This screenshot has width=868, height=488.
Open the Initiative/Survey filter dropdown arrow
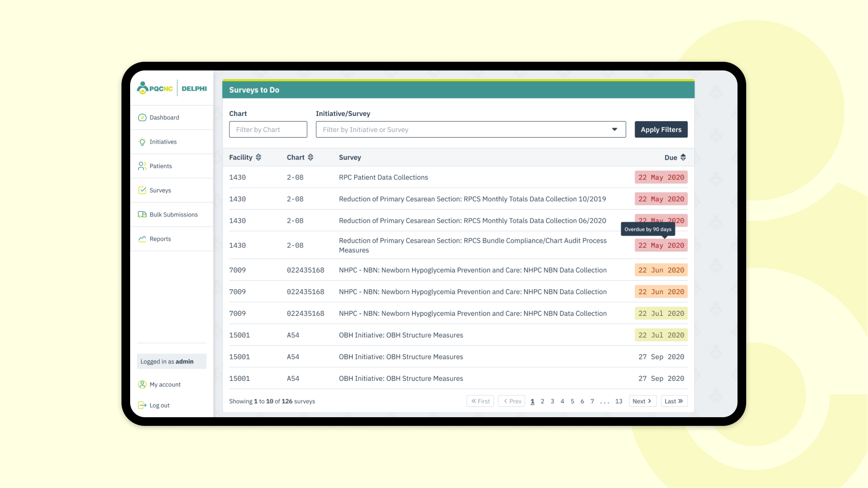(x=614, y=129)
